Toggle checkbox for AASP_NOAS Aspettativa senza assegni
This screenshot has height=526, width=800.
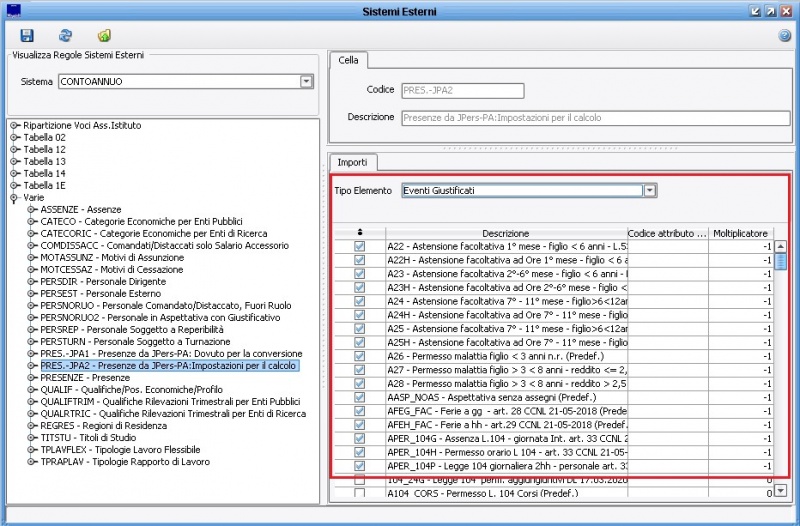[359, 397]
